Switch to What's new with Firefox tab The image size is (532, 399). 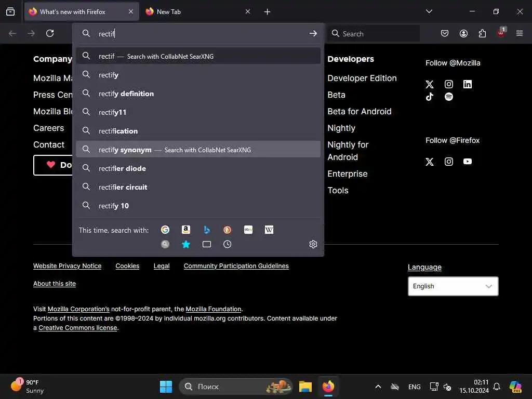(82, 11)
